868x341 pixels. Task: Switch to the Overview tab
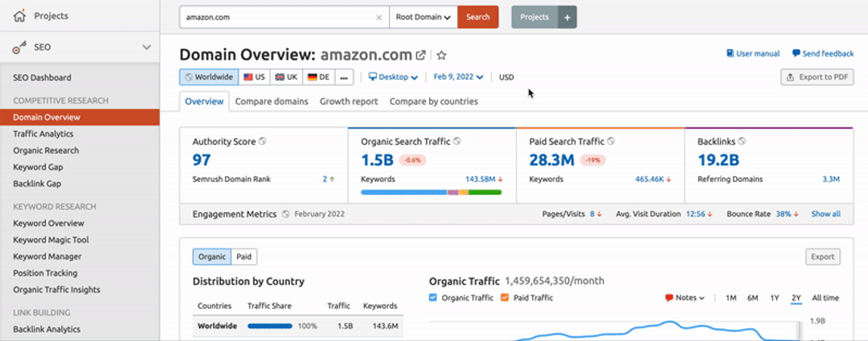[204, 101]
